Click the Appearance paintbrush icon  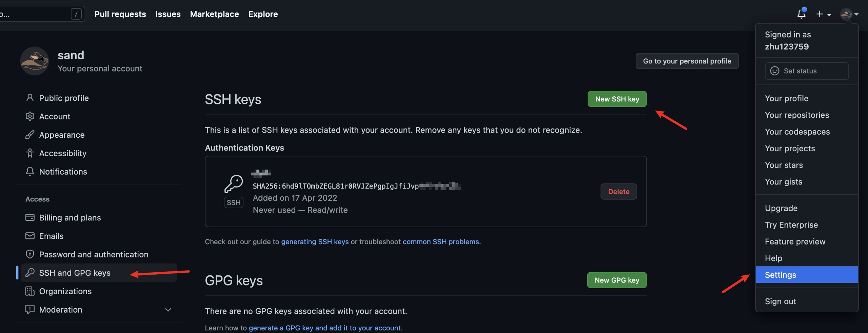pos(30,135)
